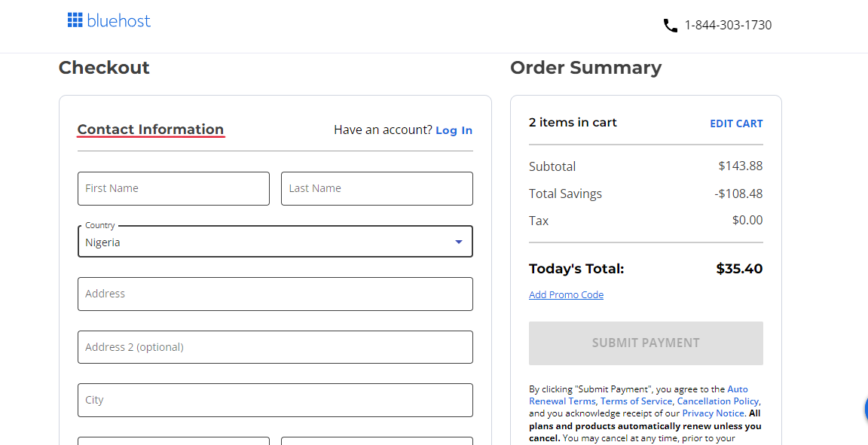
Task: Click the Contact Information heading
Action: click(151, 130)
